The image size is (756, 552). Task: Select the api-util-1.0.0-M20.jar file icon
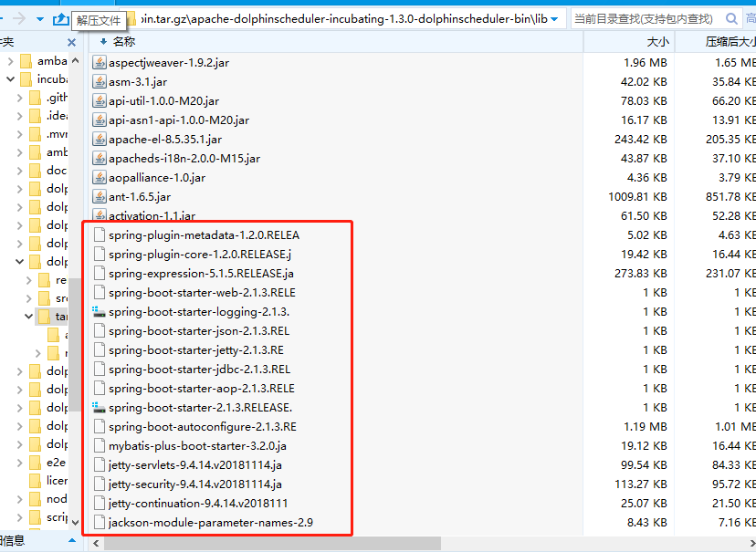(x=100, y=101)
